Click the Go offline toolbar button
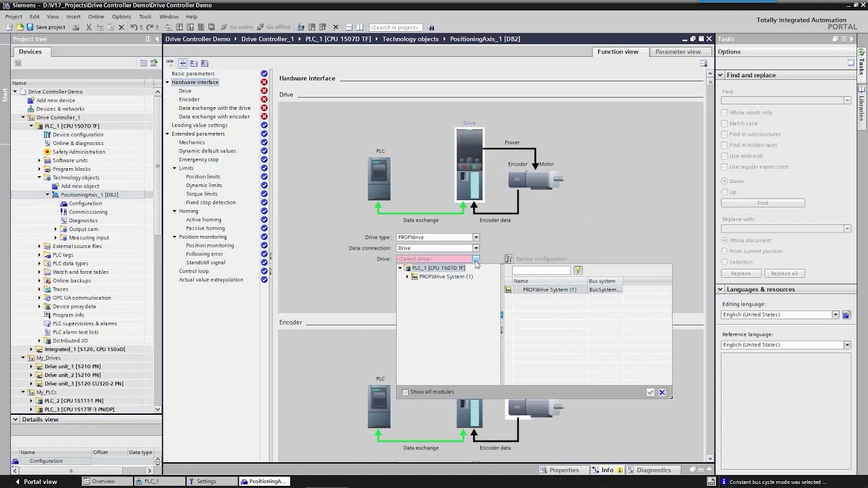This screenshot has width=868, height=488. (x=273, y=27)
